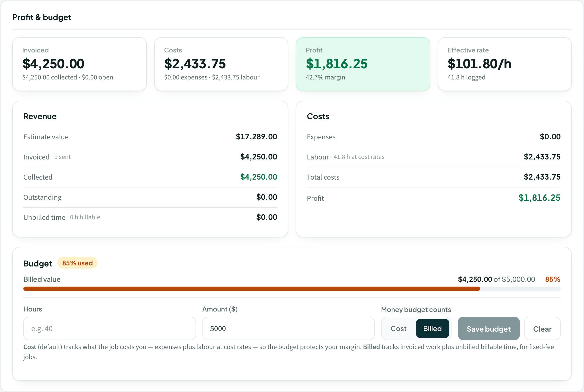Select the Billed budget mode

(x=432, y=329)
